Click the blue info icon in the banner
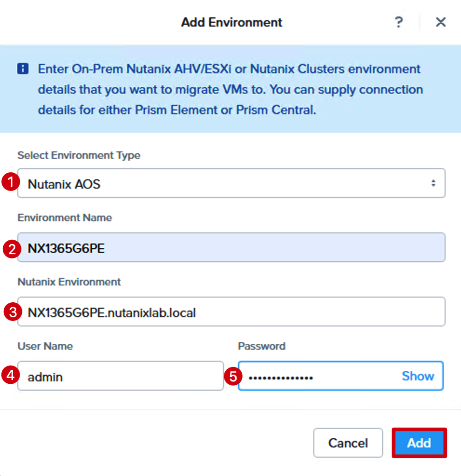The image size is (461, 476). click(23, 68)
